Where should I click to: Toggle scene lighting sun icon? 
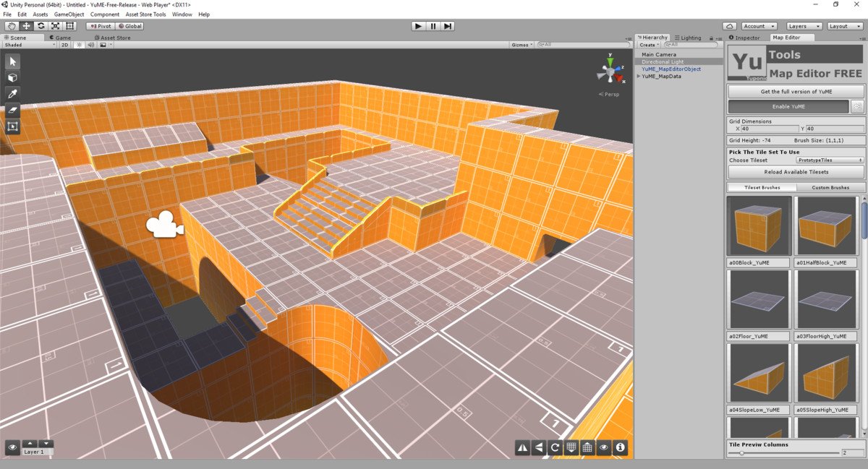[79, 45]
